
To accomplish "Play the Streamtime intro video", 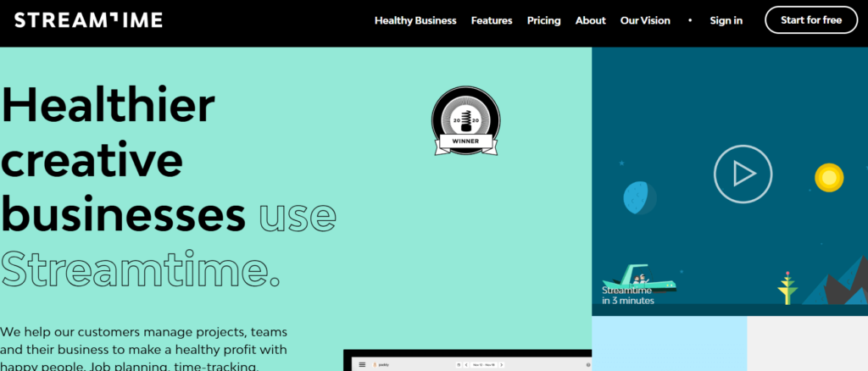I will (743, 174).
